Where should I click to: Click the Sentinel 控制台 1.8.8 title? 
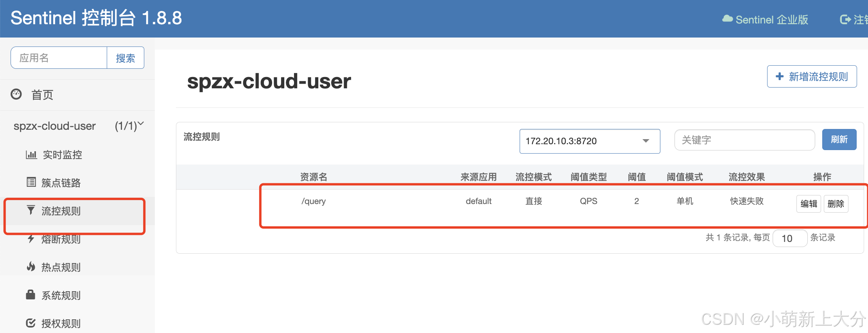click(x=96, y=18)
